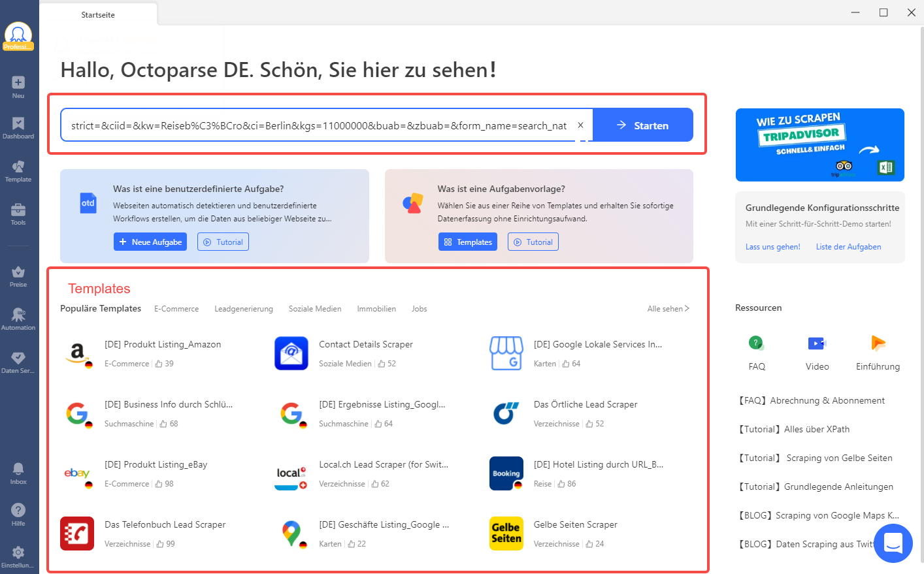Open the Automation sidebar icon
The height and width of the screenshot is (574, 924).
click(18, 315)
